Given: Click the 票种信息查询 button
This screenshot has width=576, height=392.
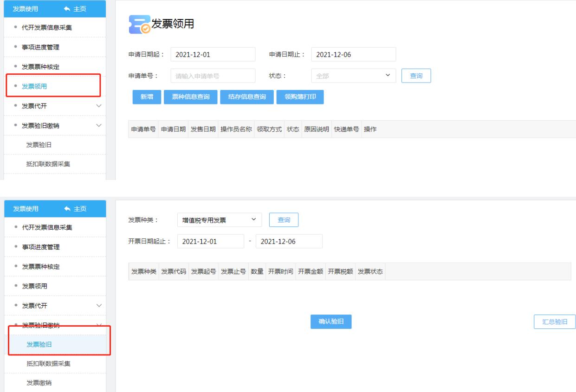Looking at the screenshot, I should click(190, 97).
